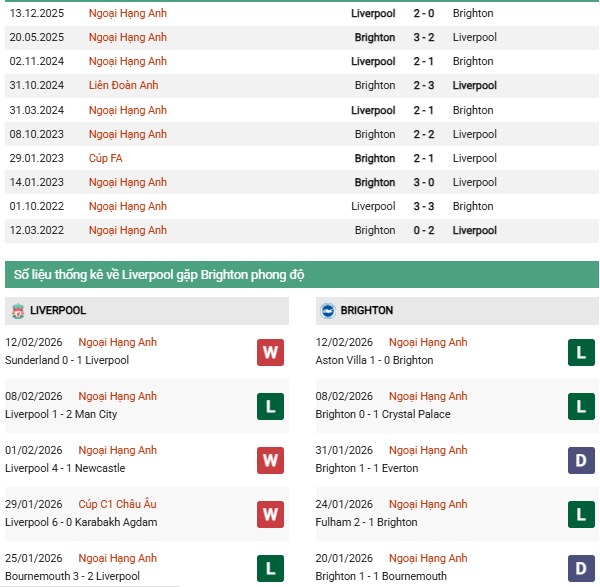Screen dimensions: 600x587
Task: Open the Brighton 0 - 1 Crystal Palace match
Action: [383, 414]
